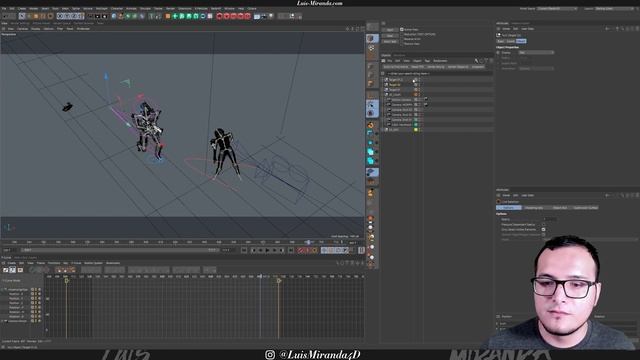
Task: Open the Node Space dropdown in top bar
Action: point(557,8)
